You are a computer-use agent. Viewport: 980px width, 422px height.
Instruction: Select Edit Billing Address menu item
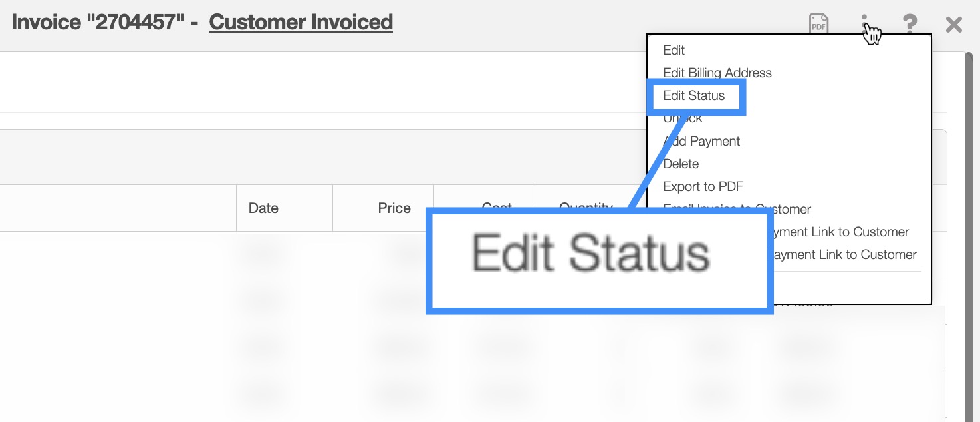pyautogui.click(x=717, y=73)
